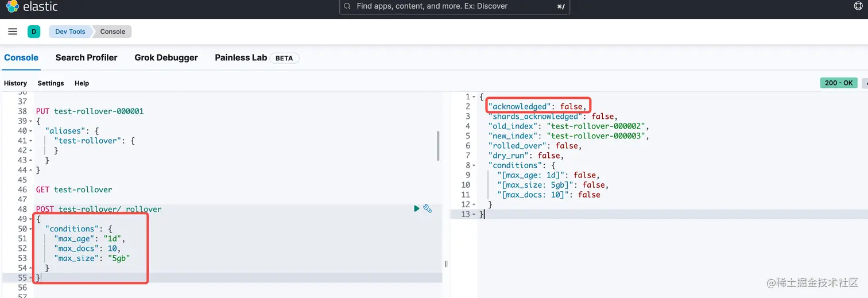Click the "max_docs": 10 line
The image size is (868, 298).
[87, 248]
